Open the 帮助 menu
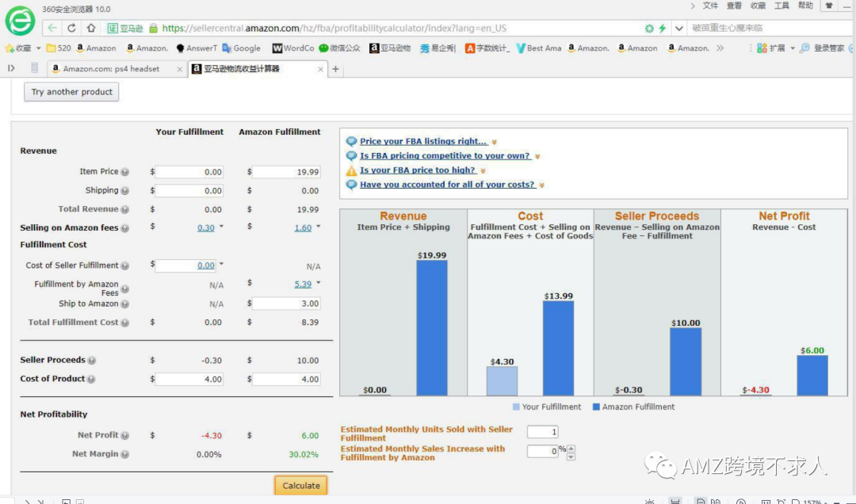 [x=805, y=6]
